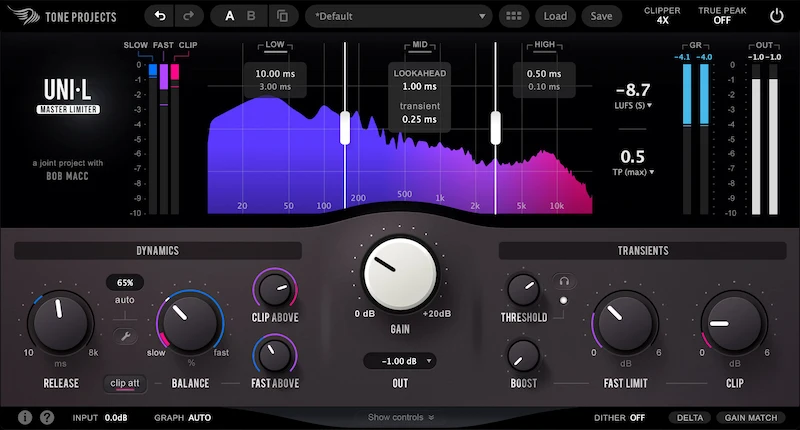Click the mid-high crossover handle near 2k
The width and height of the screenshot is (800, 430).
(495, 128)
